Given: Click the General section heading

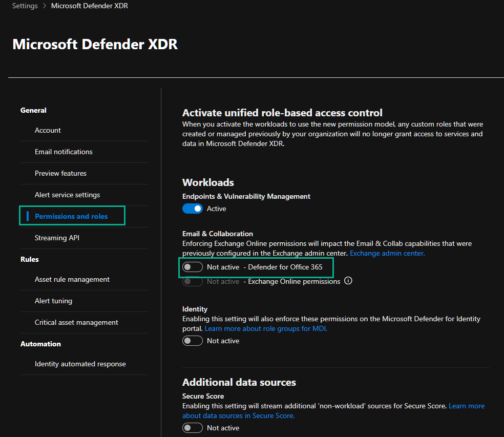Looking at the screenshot, I should 33,110.
